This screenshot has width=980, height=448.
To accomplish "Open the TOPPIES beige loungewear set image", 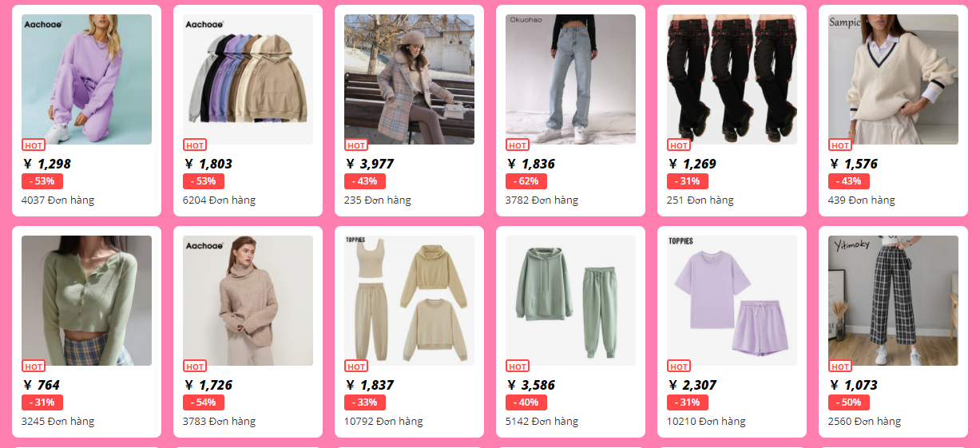I will pyautogui.click(x=409, y=300).
